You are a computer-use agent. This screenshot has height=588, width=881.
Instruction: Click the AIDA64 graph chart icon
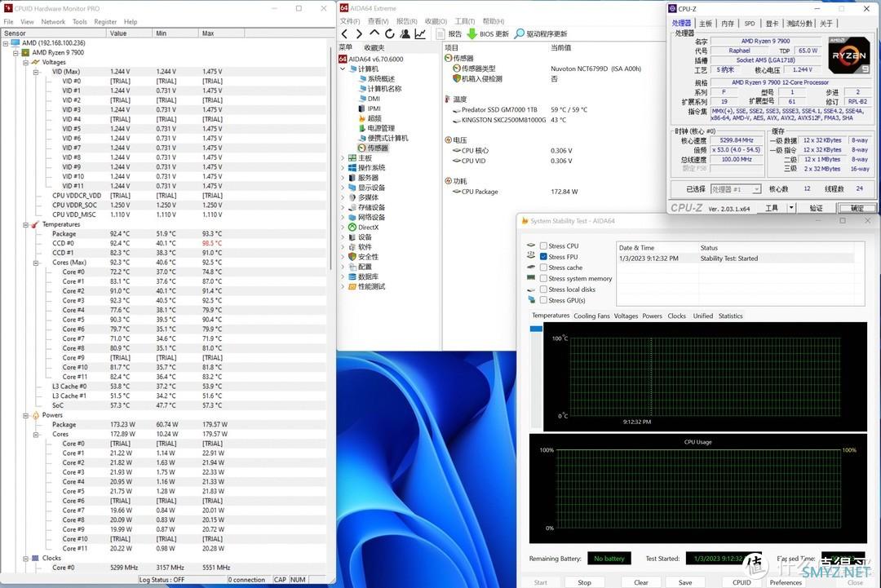(420, 33)
